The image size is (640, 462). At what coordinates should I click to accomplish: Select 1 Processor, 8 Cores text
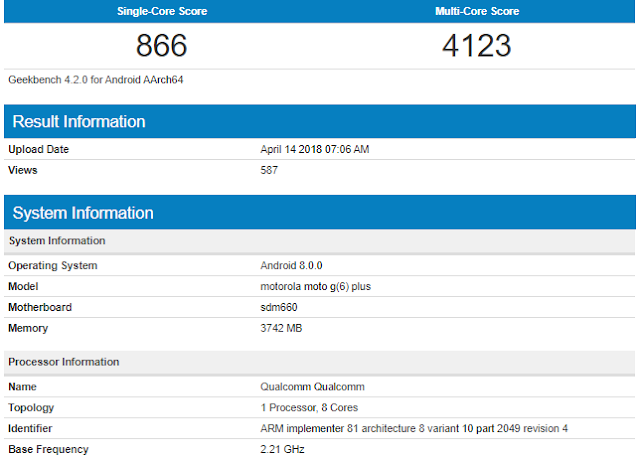click(x=309, y=408)
